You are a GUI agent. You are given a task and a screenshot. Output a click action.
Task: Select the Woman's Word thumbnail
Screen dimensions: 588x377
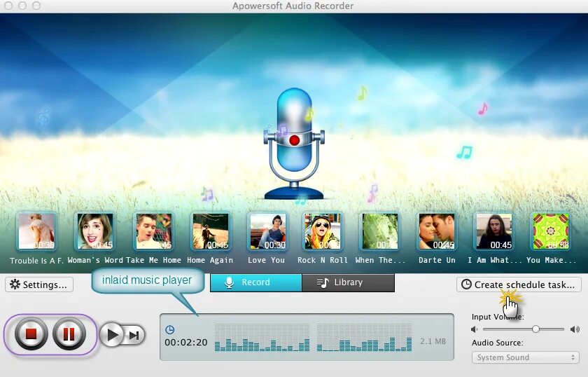pyautogui.click(x=95, y=231)
